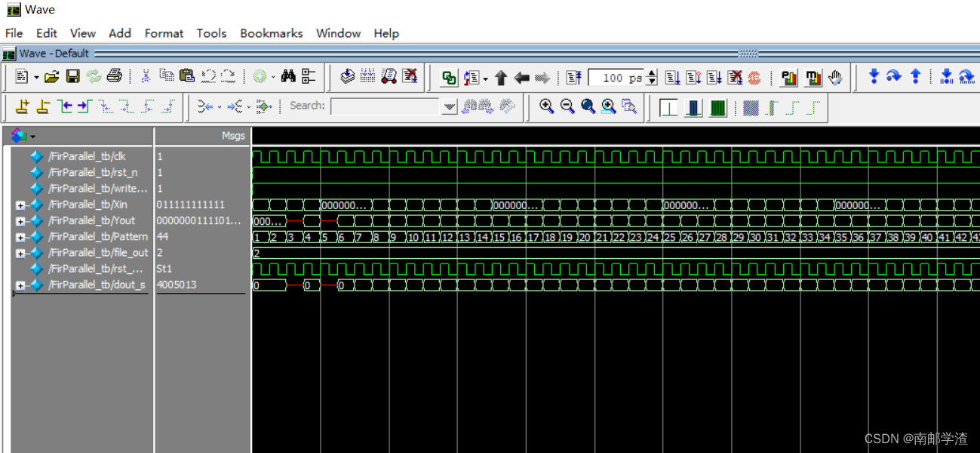Click the Paste clipboard icon
This screenshot has width=980, height=453.
click(x=187, y=76)
